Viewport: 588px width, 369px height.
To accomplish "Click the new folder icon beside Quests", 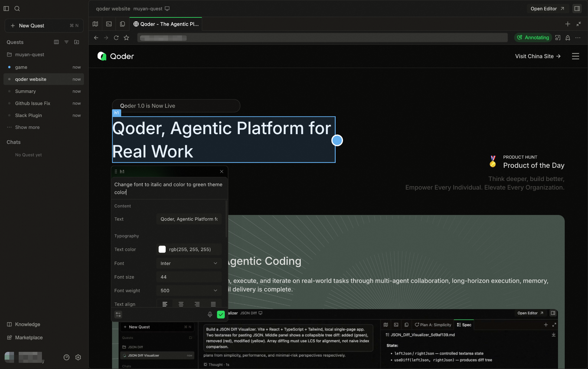I will [77, 42].
